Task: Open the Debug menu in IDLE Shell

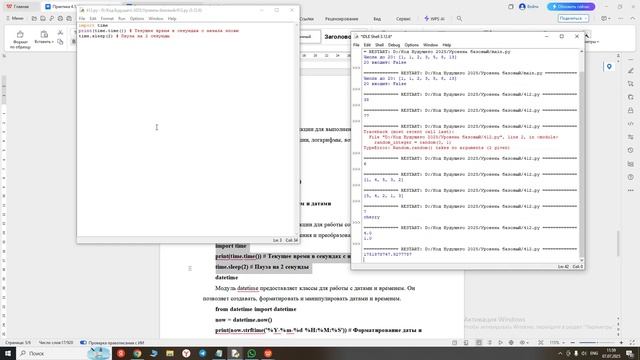Action: click(394, 45)
